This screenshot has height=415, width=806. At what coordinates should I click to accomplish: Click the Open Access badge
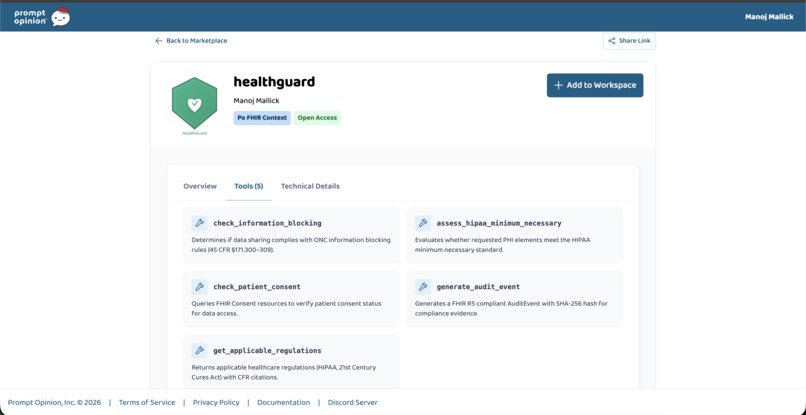pyautogui.click(x=317, y=118)
